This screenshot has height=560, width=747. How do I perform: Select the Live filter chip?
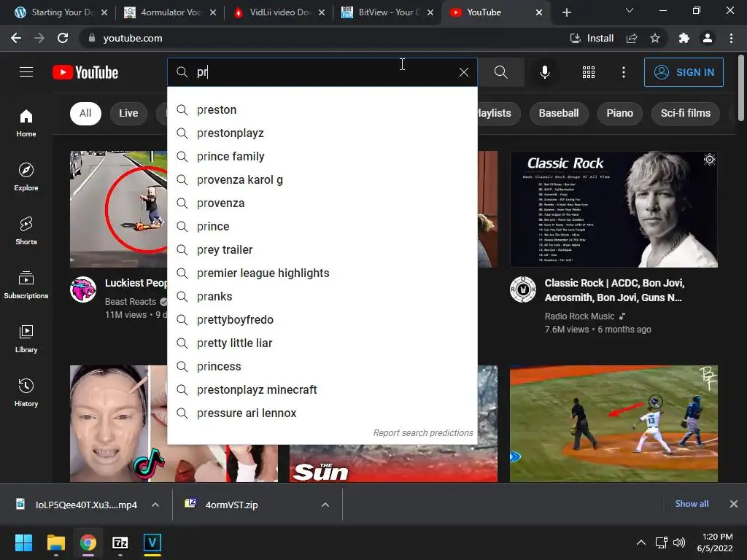point(128,113)
